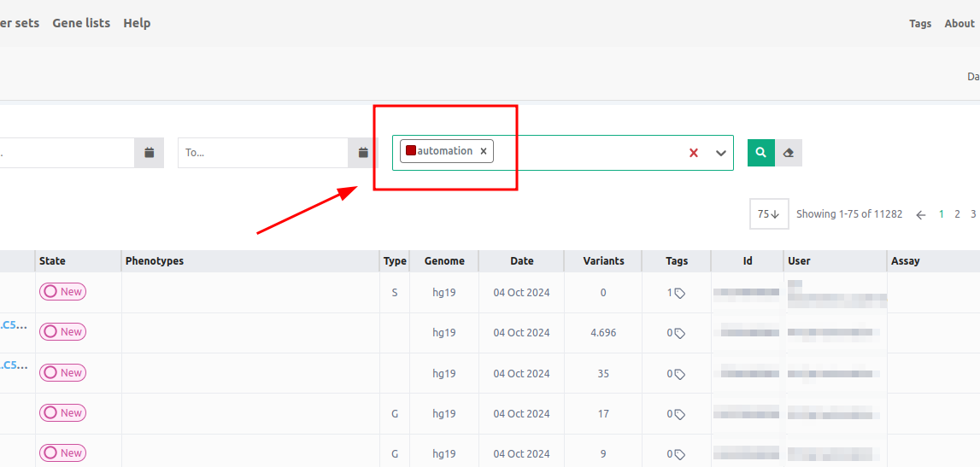The width and height of the screenshot is (980, 467).
Task: Open the Help menu
Action: [137, 23]
